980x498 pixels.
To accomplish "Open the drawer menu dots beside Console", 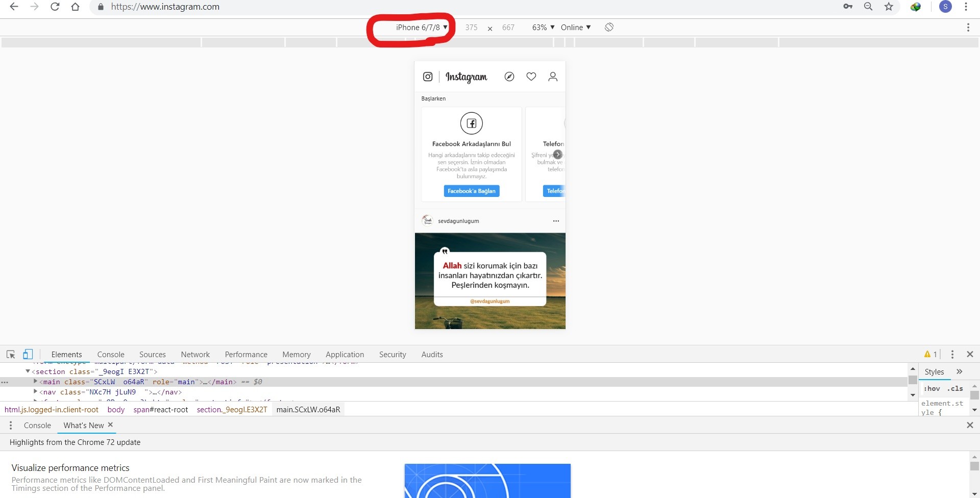I will coord(11,425).
